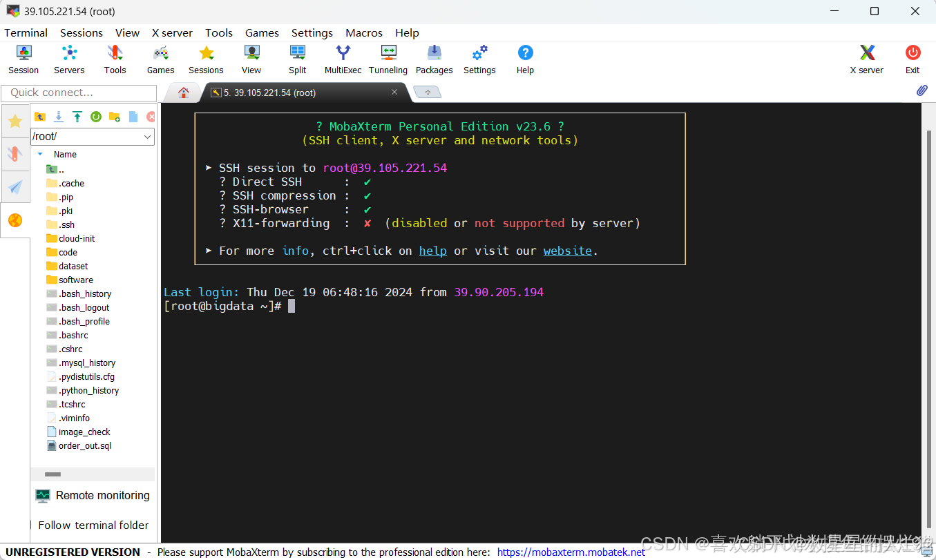936x560 pixels.
Task: Open the Session toolbar button
Action: [23, 59]
